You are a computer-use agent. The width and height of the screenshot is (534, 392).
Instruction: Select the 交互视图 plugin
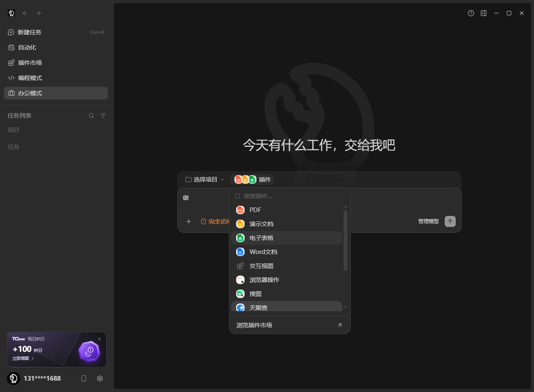(286, 266)
